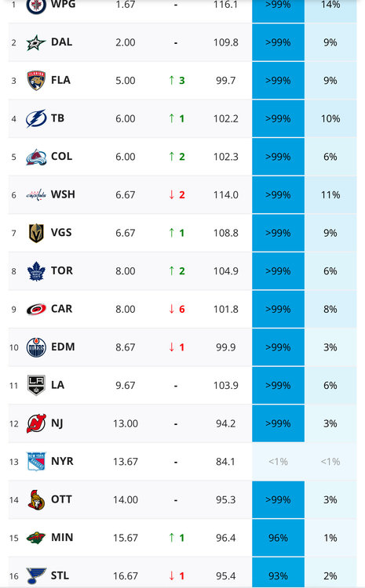365x588 pixels.
Task: Click the Colorado Avalanche logo
Action: [x=36, y=157]
